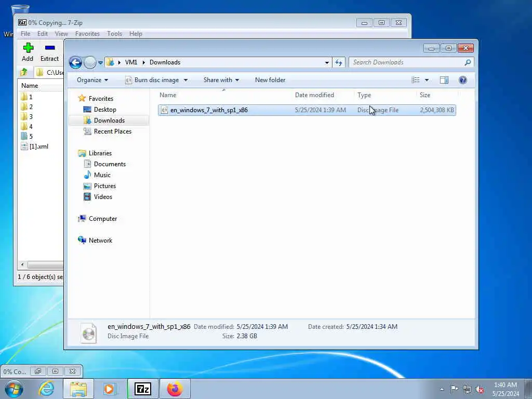532x399 pixels.
Task: Open Windows Media Player from taskbar
Action: click(x=109, y=389)
